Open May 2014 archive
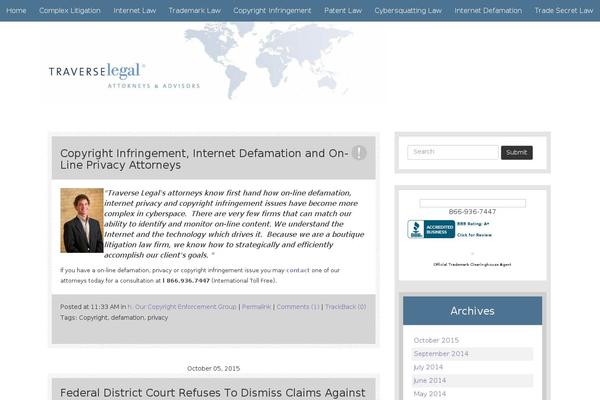Screen dimensions: 600x400 [x=429, y=394]
